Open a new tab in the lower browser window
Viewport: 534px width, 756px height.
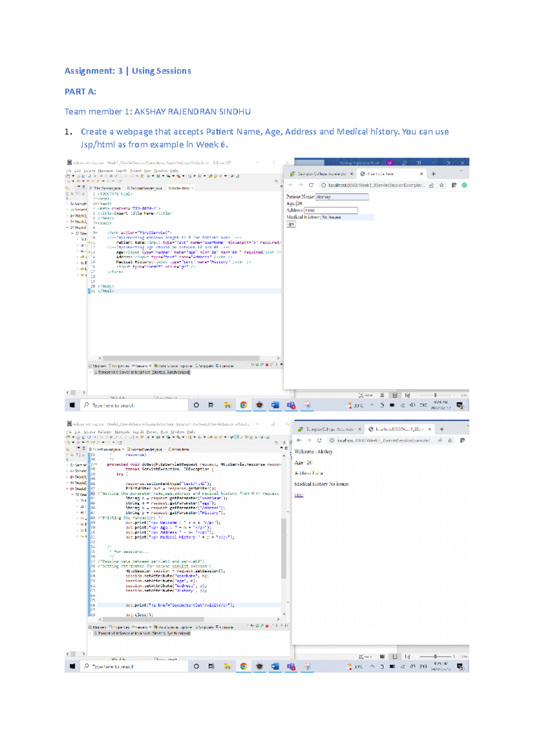pos(441,429)
